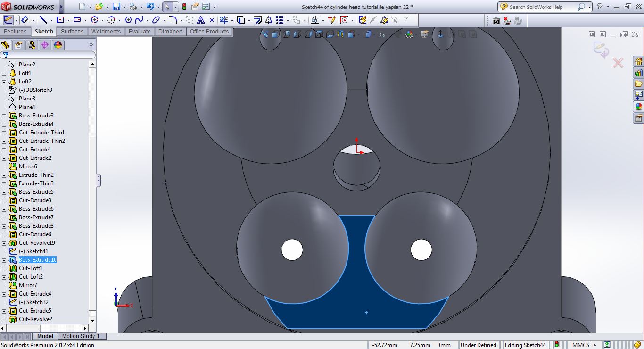Image resolution: width=644 pixels, height=349 pixels.
Task: Select the Polygon sketch tool
Action: (x=128, y=20)
